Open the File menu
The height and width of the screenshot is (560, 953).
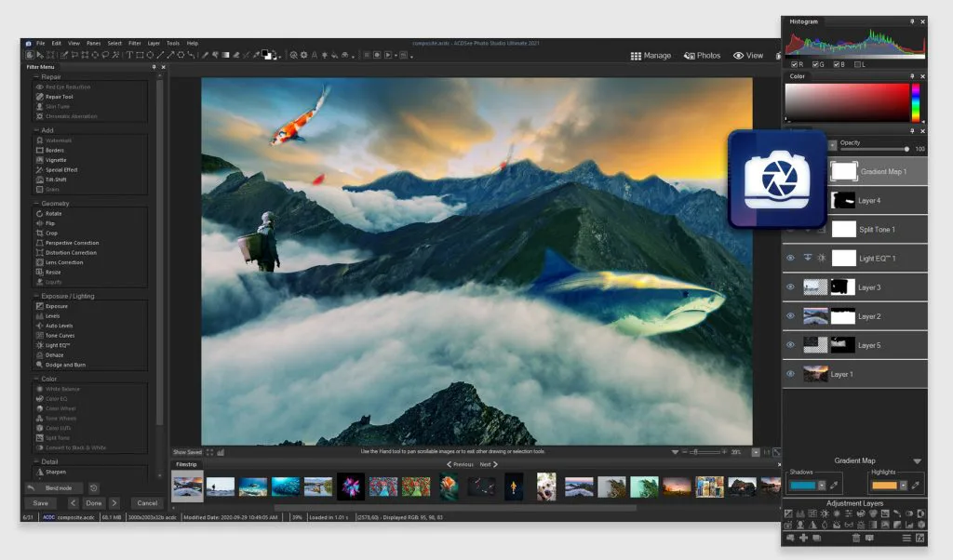coord(41,43)
